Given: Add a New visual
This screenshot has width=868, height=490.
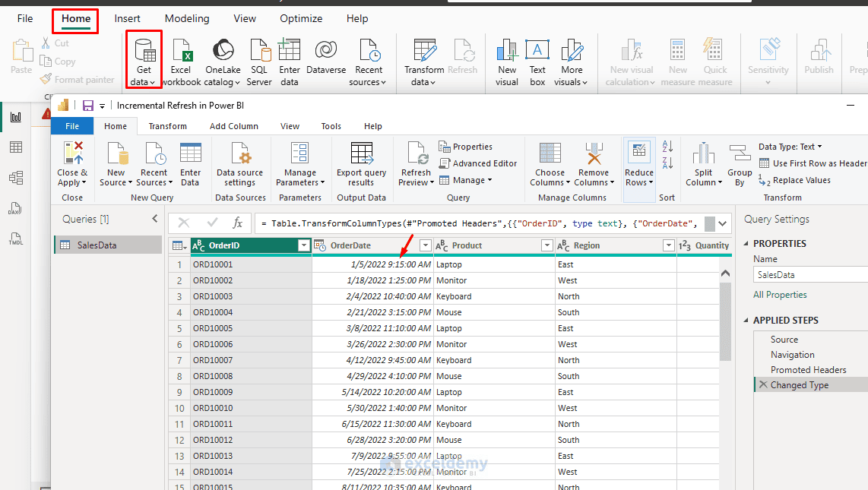Looking at the screenshot, I should pos(506,62).
